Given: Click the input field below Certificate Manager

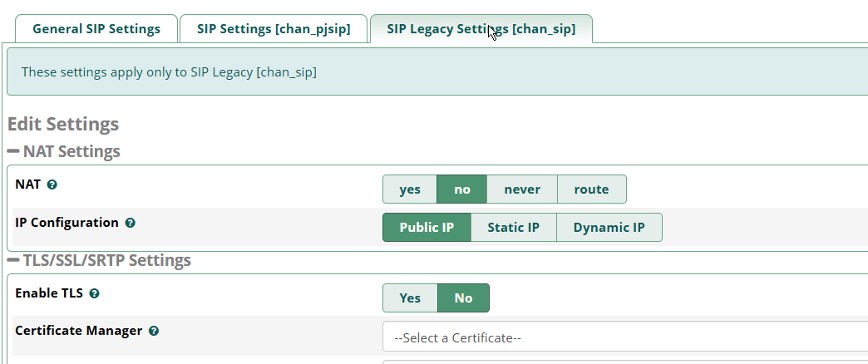Looking at the screenshot, I should 625,362.
